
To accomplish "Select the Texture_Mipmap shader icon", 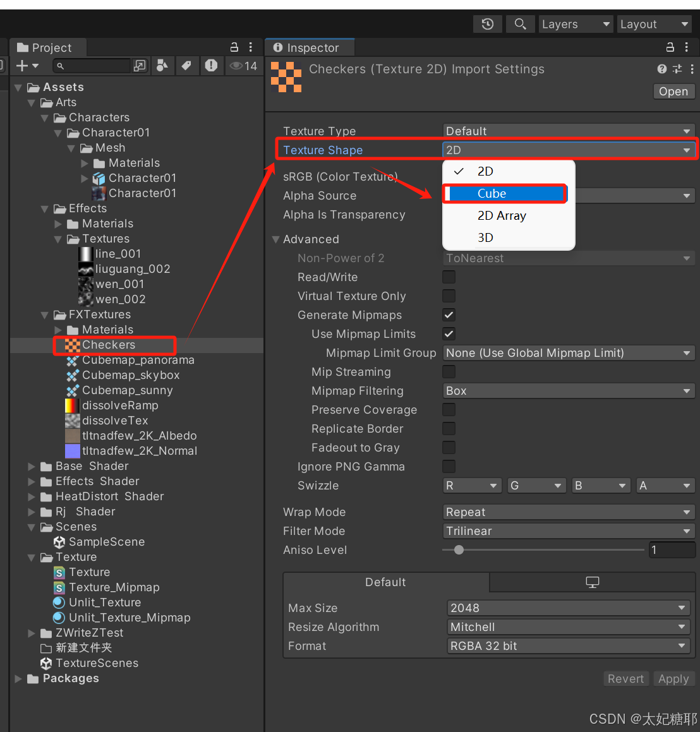I will [x=59, y=587].
